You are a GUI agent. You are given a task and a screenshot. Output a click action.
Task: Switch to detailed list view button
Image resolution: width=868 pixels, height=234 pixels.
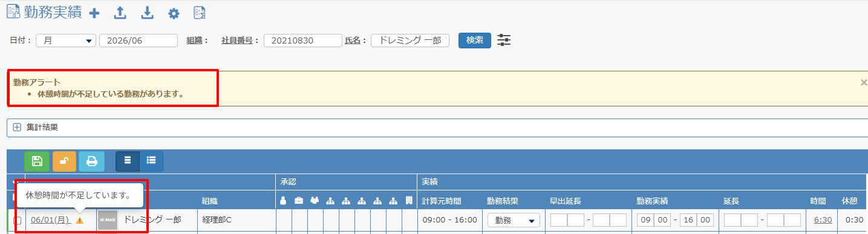[x=151, y=161]
